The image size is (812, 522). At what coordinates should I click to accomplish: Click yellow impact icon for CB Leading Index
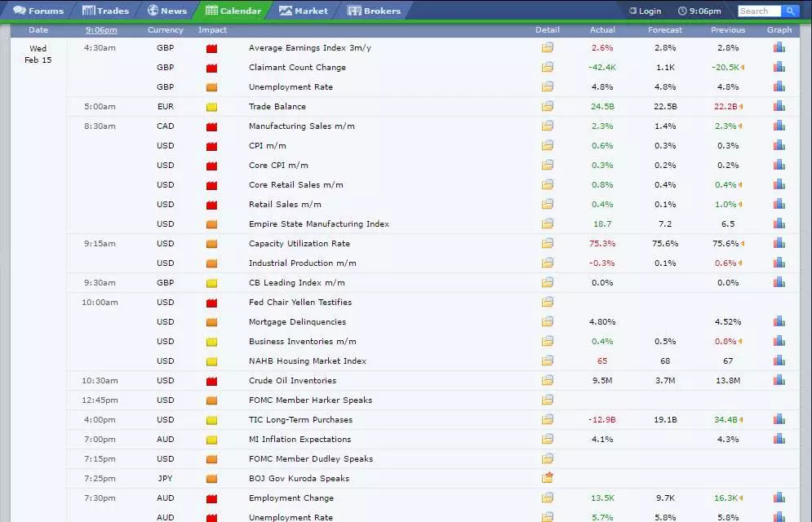click(211, 283)
